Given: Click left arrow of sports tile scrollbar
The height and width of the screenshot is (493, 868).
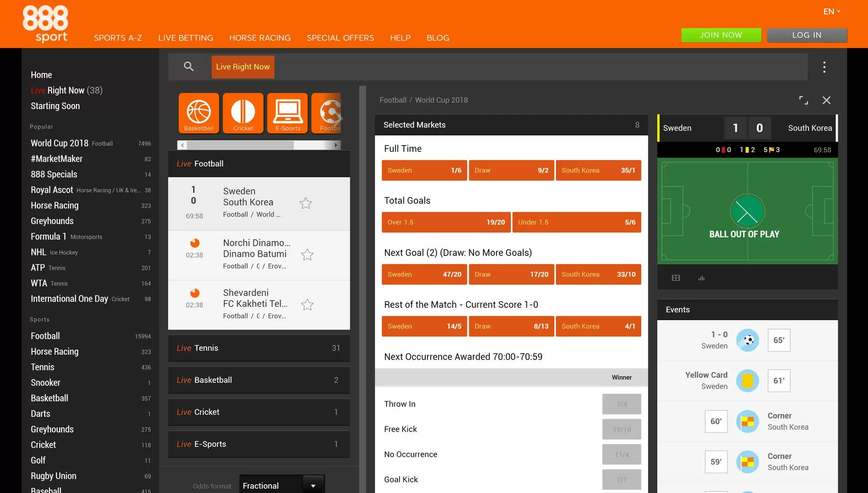Looking at the screenshot, I should pos(182,145).
